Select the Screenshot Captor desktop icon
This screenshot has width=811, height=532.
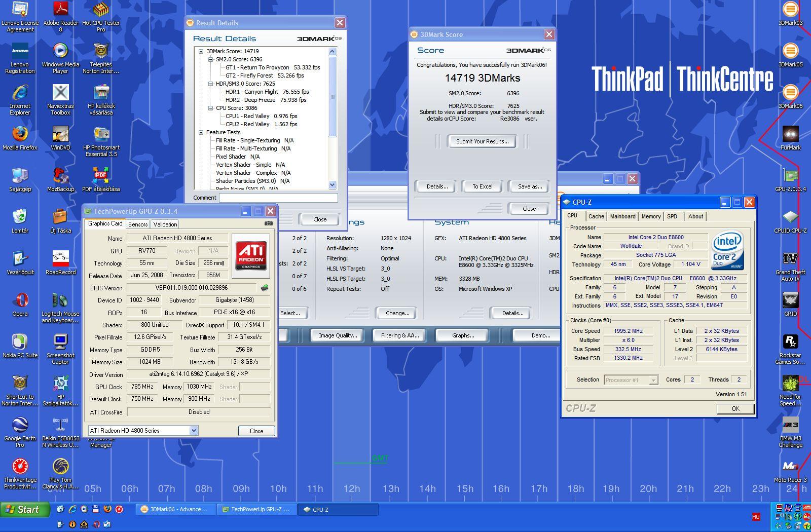tap(60, 350)
